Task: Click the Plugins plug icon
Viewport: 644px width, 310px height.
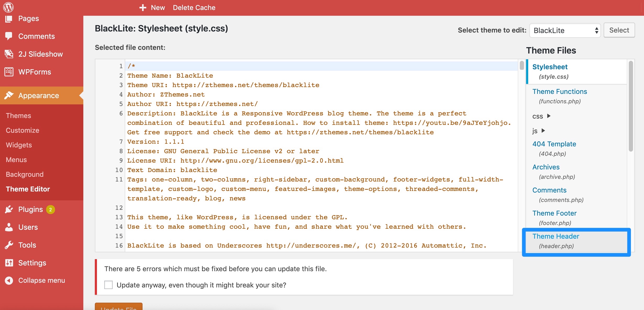Action: coord(9,209)
